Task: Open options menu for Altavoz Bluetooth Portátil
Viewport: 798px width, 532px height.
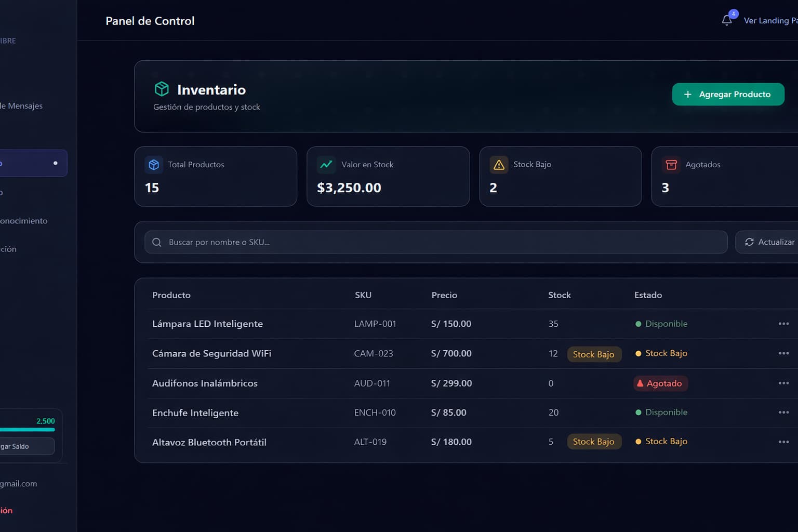Action: 783,442
